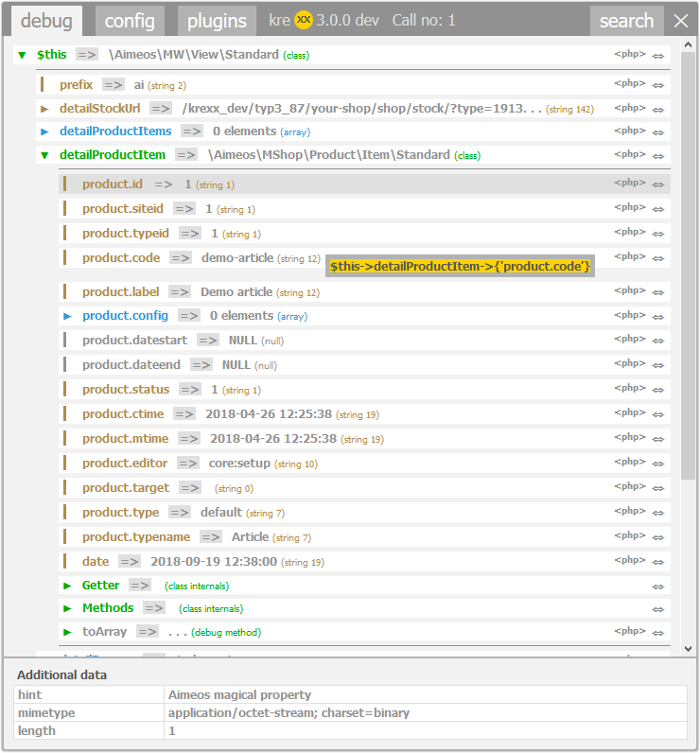
Task: Click the double-arrow icon on the $this row
Action: coord(658,56)
